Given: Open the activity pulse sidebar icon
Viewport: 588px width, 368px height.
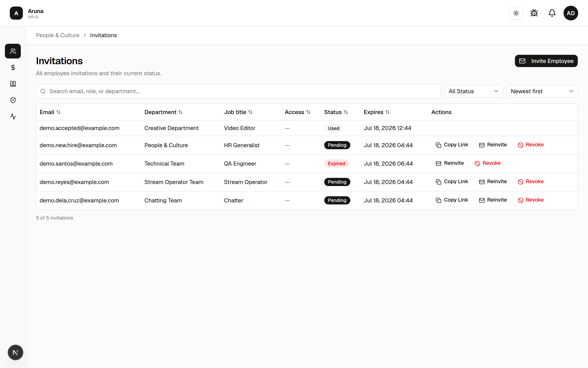Looking at the screenshot, I should point(13,117).
